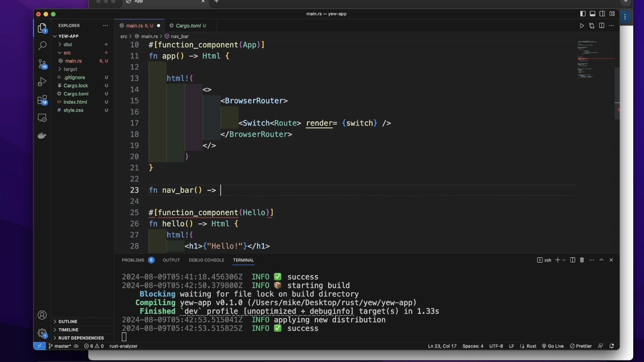
Task: Open the new terminal launch profile dropdown
Action: coord(564,260)
